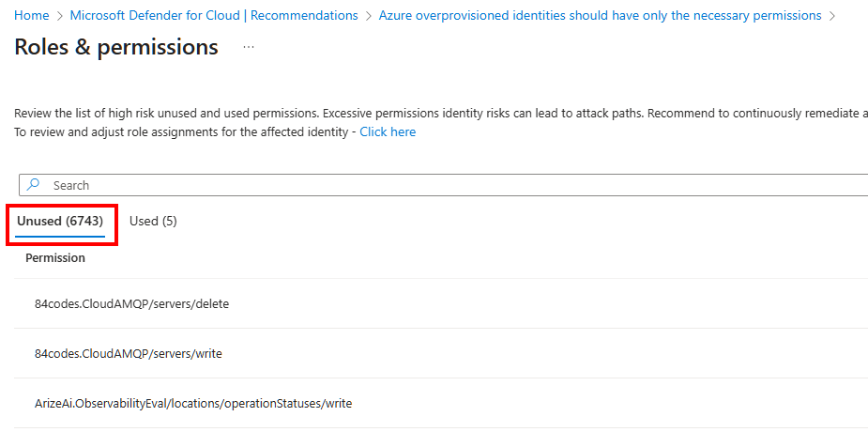
Task: Click the chevron after Home breadcrumb
Action: point(60,16)
